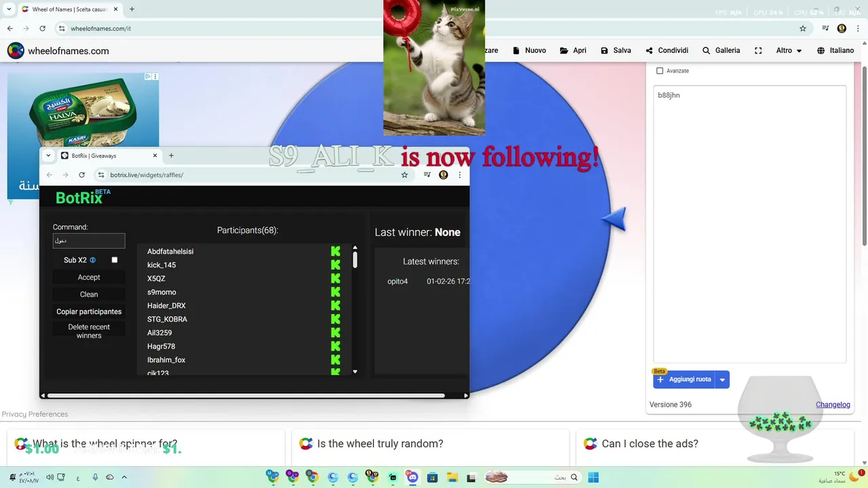Screen dimensions: 868x488
Task: Open the media controls icon in BotRix window
Action: click(x=427, y=175)
